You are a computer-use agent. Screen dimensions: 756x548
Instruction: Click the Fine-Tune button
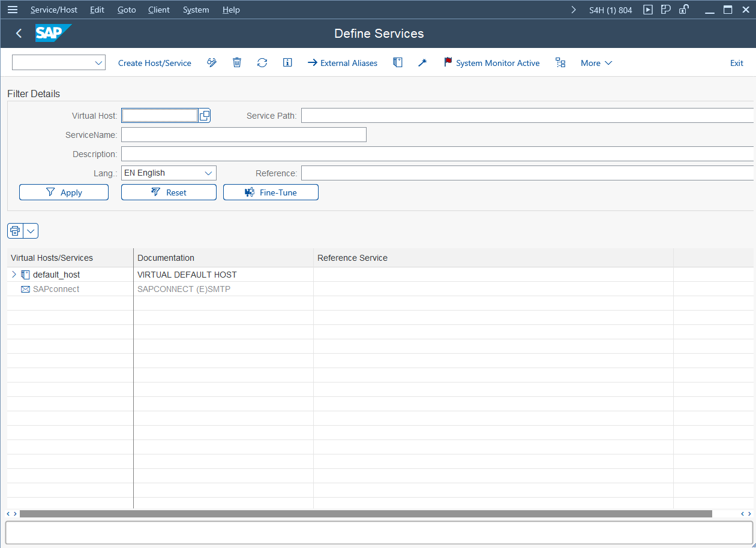click(271, 192)
